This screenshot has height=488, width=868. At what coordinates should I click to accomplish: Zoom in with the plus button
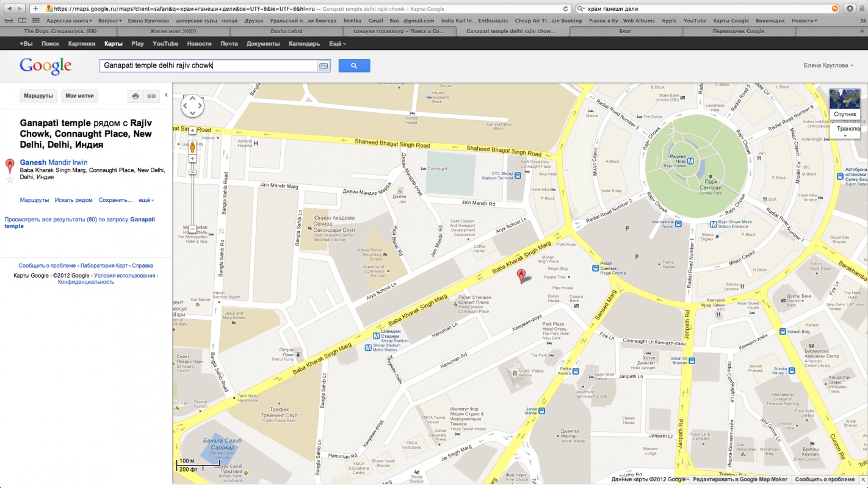click(x=192, y=159)
